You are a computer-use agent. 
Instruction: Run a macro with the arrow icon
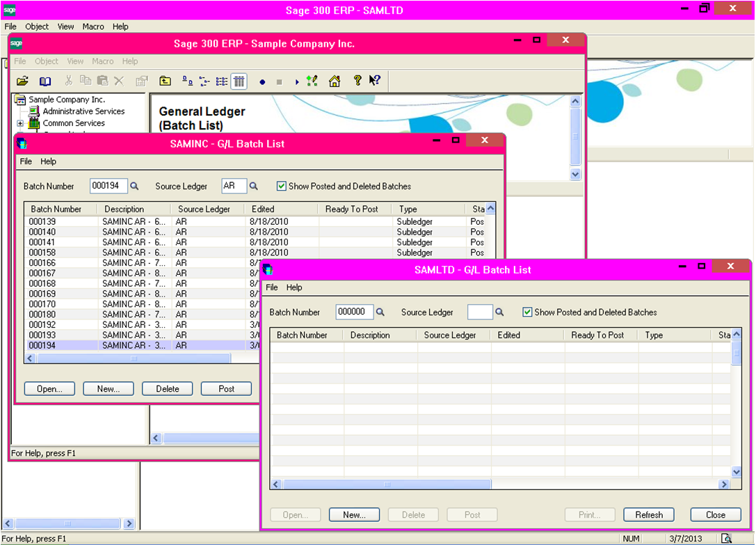click(297, 82)
